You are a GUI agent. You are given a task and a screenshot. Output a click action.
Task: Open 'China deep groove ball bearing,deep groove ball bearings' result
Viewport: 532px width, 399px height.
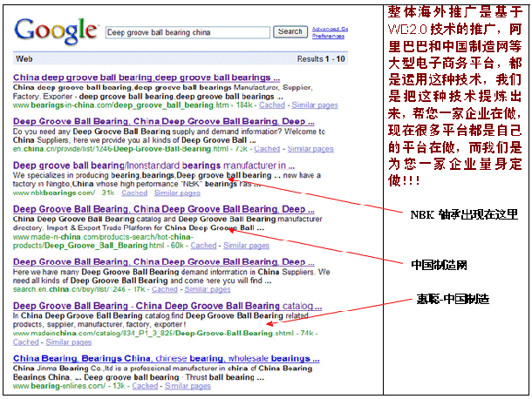147,78
